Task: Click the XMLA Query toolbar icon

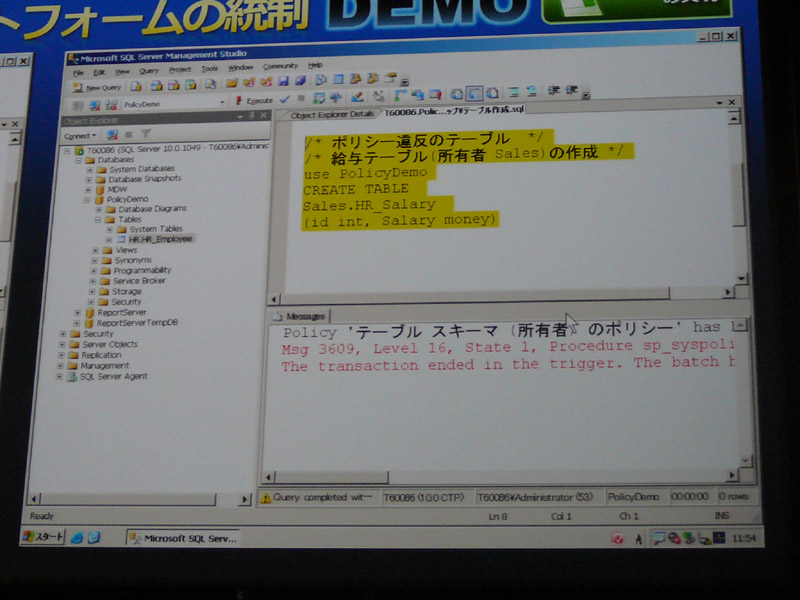Action: pos(191,85)
